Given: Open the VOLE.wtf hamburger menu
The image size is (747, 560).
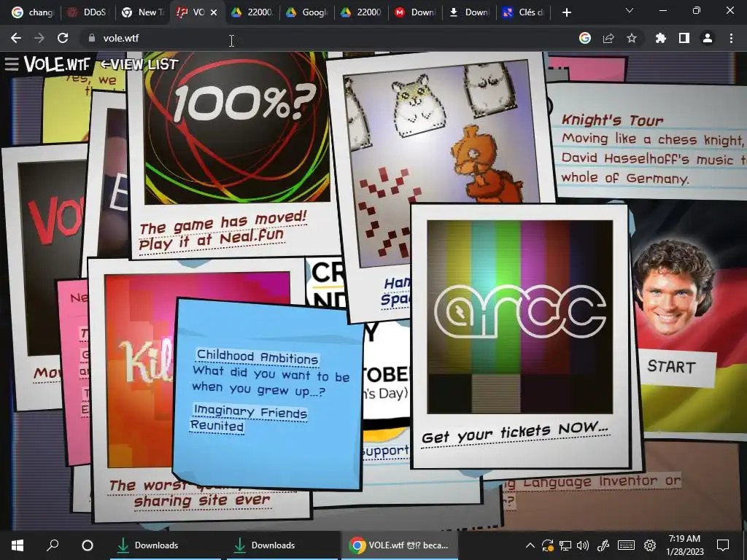Looking at the screenshot, I should [x=12, y=64].
